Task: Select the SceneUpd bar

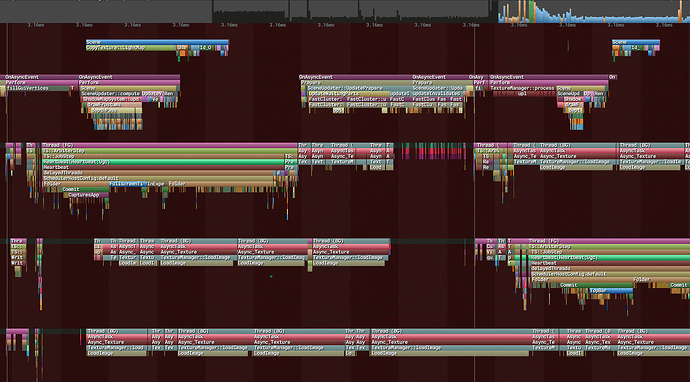Action: pos(570,94)
